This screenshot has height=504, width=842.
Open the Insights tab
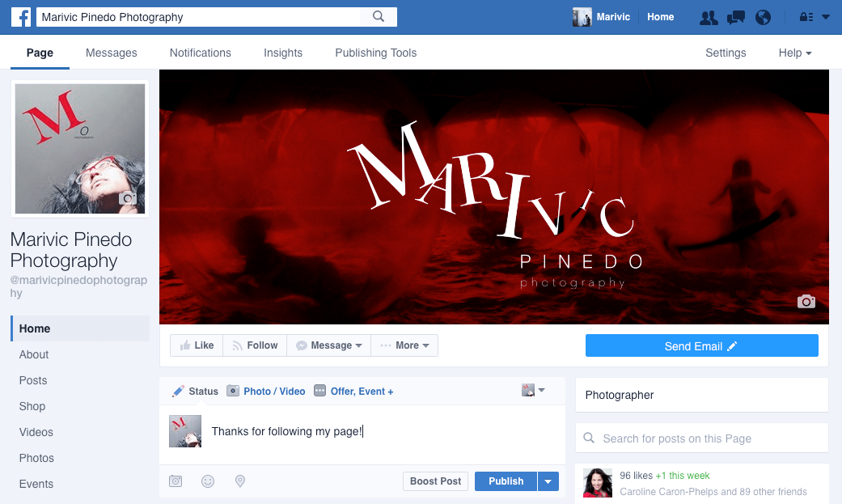tap(283, 53)
